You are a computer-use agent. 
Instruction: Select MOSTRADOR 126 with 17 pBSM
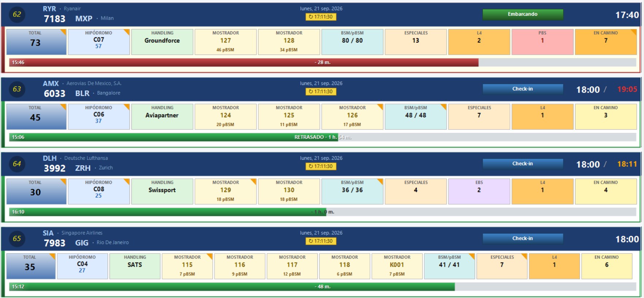point(352,117)
